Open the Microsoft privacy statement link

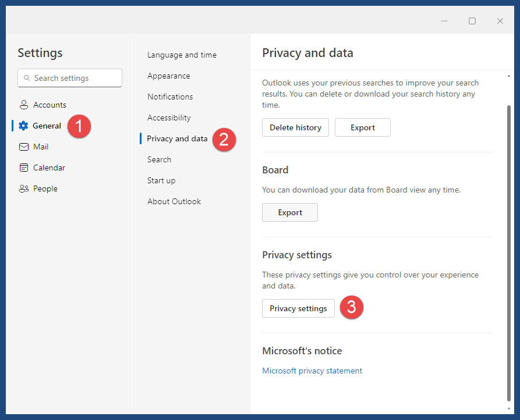[x=312, y=371]
